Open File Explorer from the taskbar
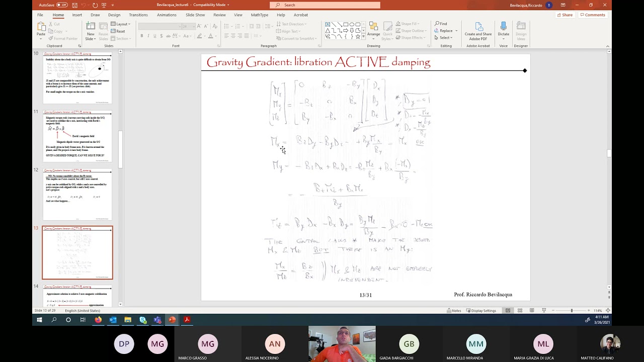 (x=128, y=320)
